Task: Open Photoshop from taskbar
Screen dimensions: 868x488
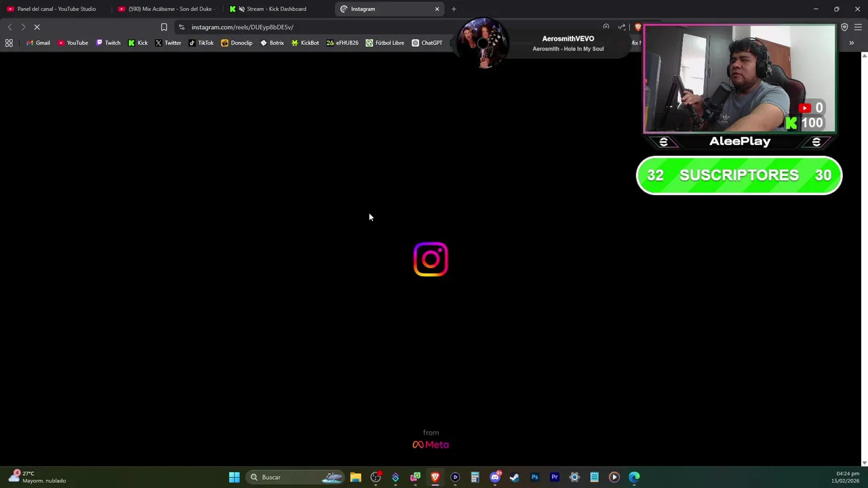Action: [x=534, y=477]
